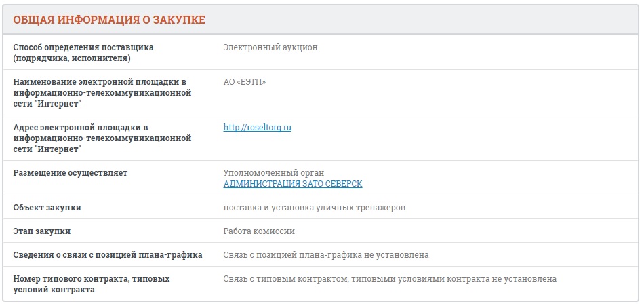The image size is (644, 306).
Task: Select the план-график connection not established value
Action: pos(325,255)
